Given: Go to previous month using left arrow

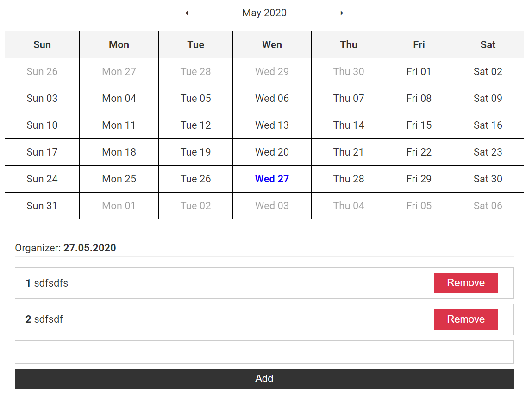Looking at the screenshot, I should coord(187,13).
